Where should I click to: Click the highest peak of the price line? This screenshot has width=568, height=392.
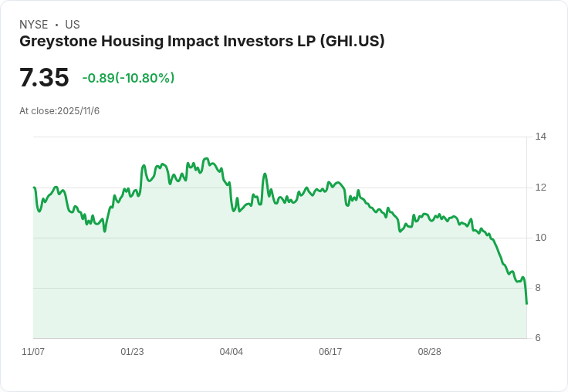point(206,158)
